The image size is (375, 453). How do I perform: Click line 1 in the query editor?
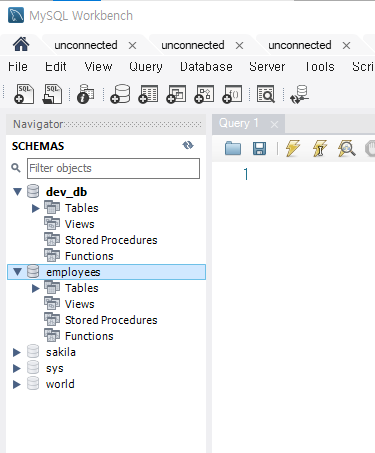point(246,174)
